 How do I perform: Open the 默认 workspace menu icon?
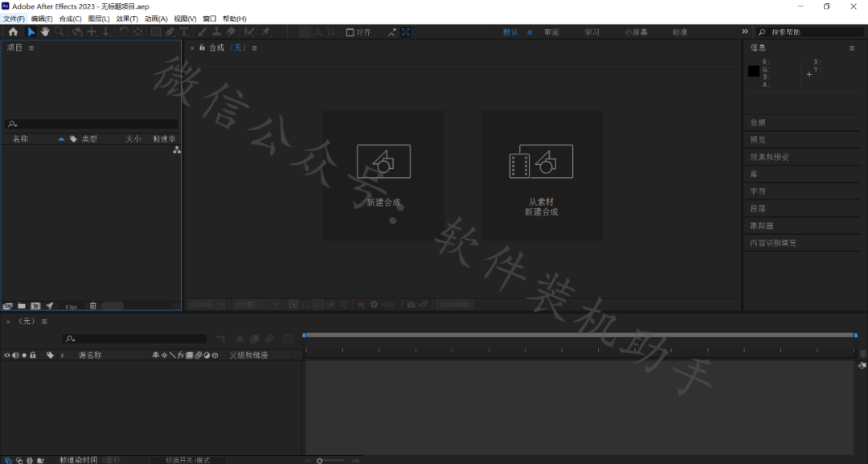click(530, 32)
